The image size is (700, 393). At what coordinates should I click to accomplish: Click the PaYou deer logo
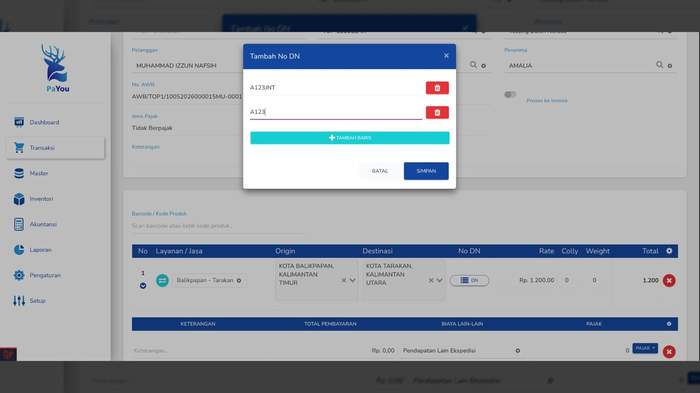56,68
